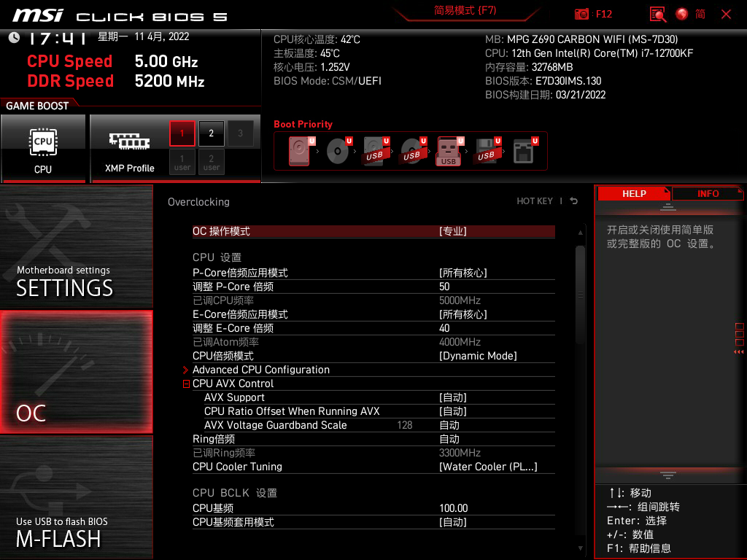Enable XMP Profile 2
The height and width of the screenshot is (560, 747).
[212, 133]
